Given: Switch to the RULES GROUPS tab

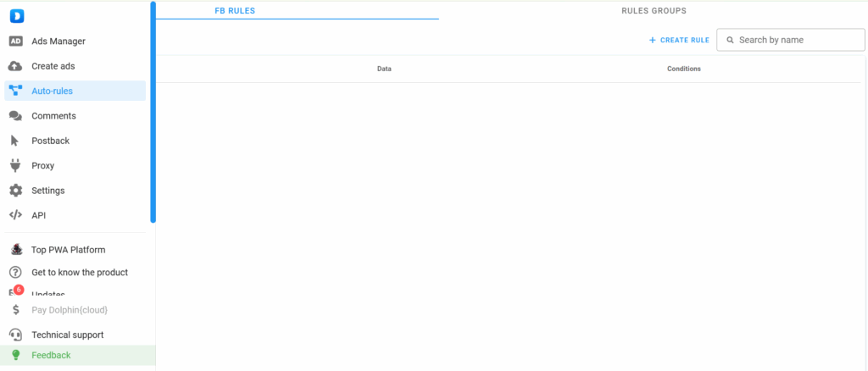Looking at the screenshot, I should [654, 10].
